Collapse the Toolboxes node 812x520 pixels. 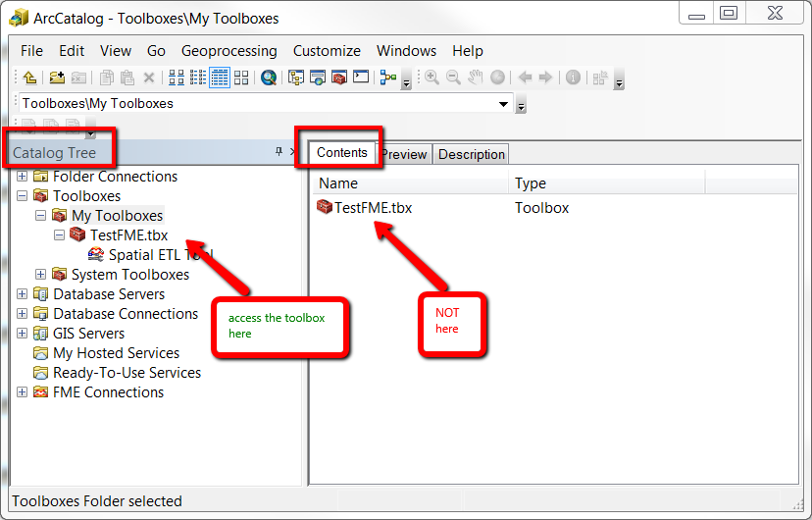click(x=22, y=196)
